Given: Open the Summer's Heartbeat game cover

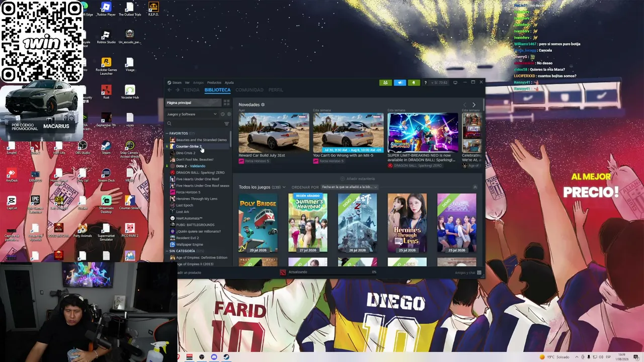Looking at the screenshot, I should pyautogui.click(x=307, y=223).
